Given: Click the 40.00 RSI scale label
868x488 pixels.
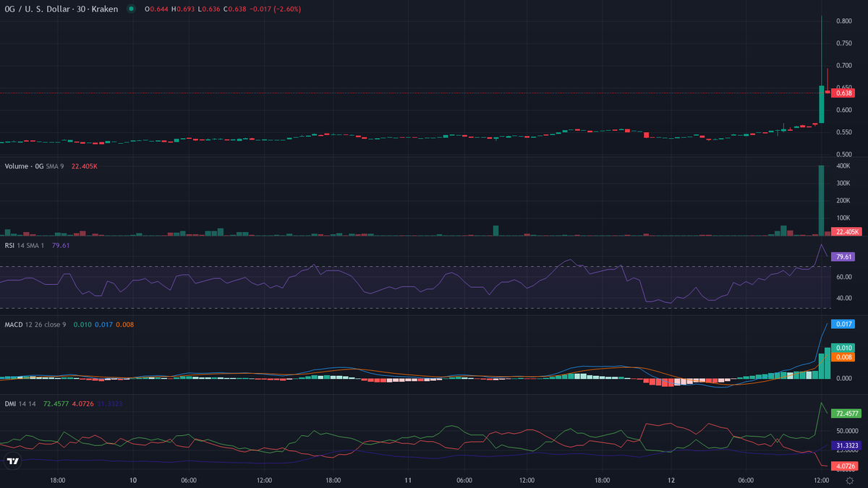Looking at the screenshot, I should [843, 298].
